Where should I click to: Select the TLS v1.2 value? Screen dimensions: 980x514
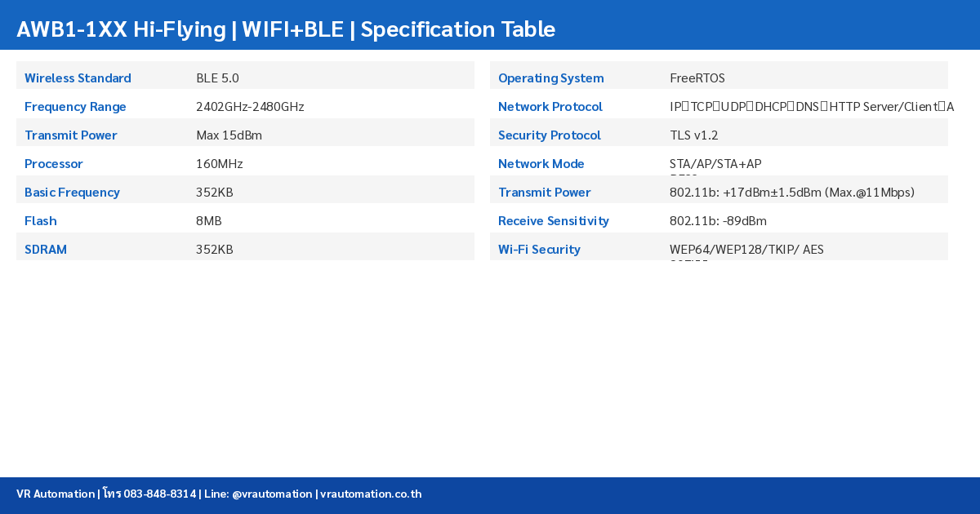click(693, 135)
